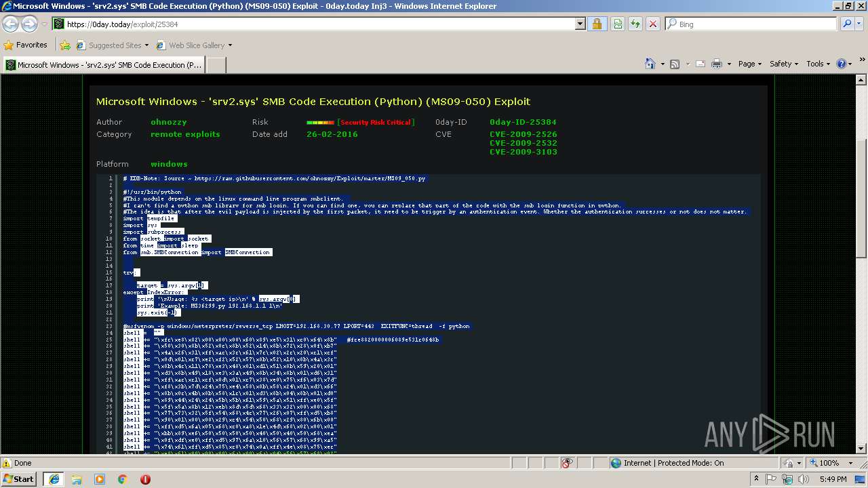The image size is (868, 488).
Task: Open the remote exploits category link
Action: [185, 134]
